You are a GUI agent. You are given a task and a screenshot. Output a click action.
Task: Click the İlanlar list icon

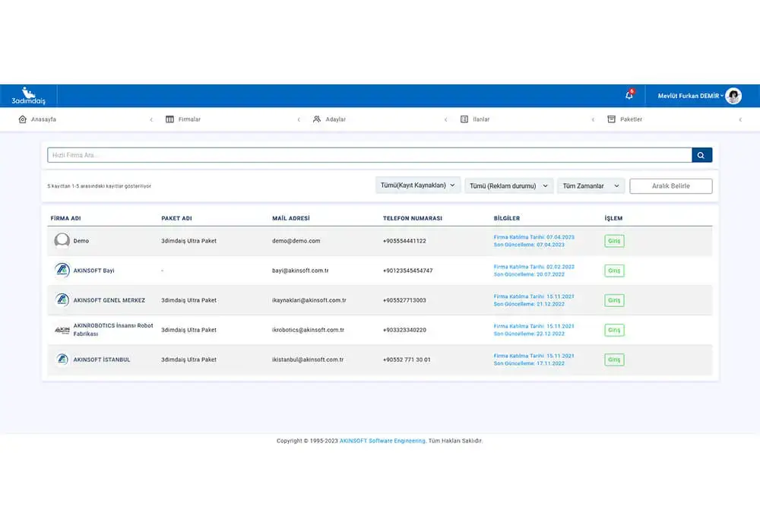pyautogui.click(x=464, y=119)
